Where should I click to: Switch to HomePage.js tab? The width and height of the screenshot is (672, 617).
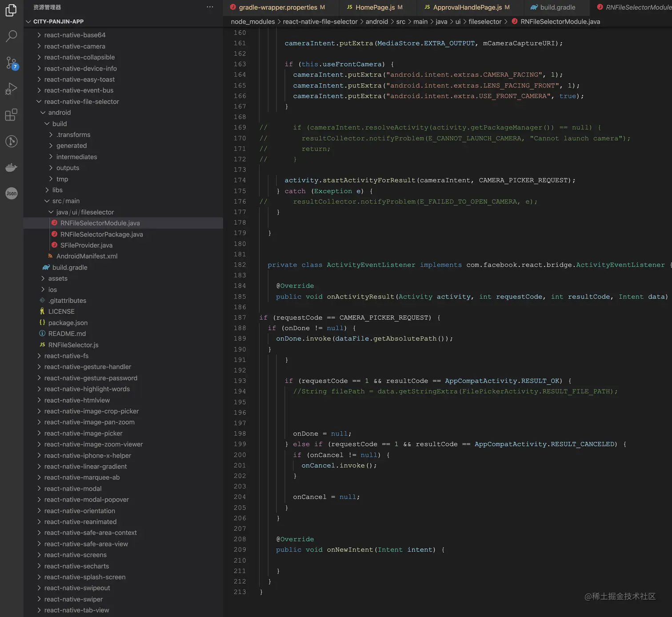tap(375, 7)
